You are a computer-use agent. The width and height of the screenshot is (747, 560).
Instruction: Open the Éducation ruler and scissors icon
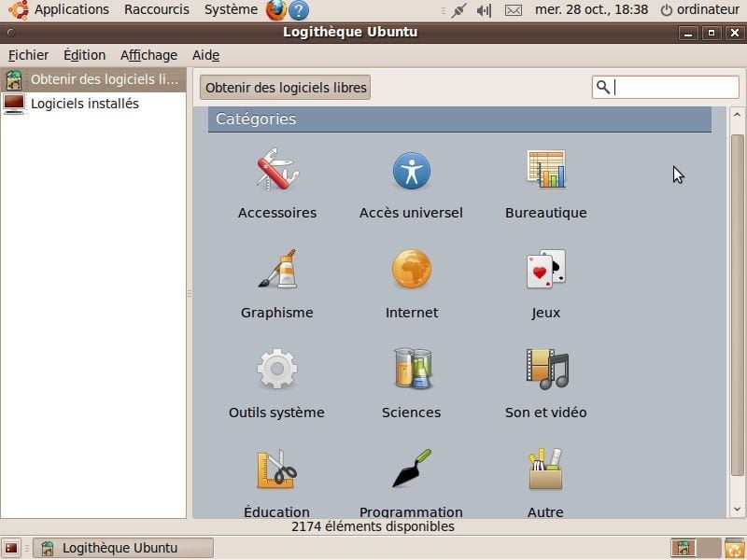point(276,469)
